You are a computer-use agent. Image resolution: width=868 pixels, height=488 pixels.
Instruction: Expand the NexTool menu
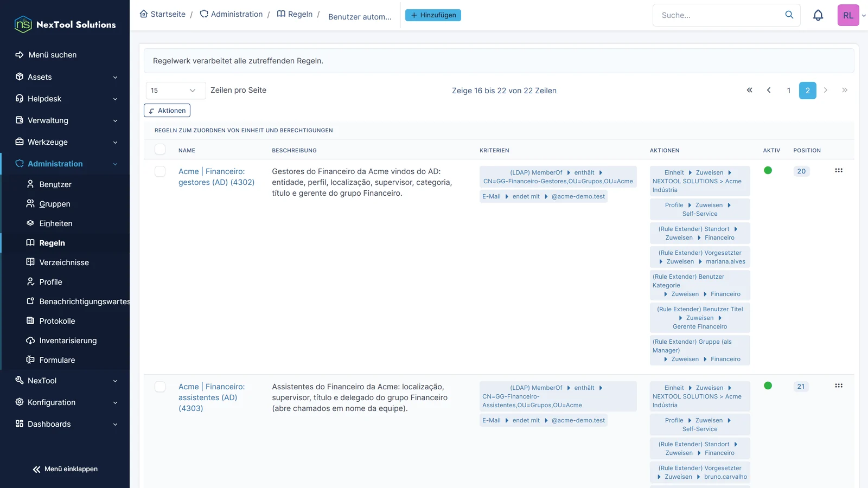(65, 381)
